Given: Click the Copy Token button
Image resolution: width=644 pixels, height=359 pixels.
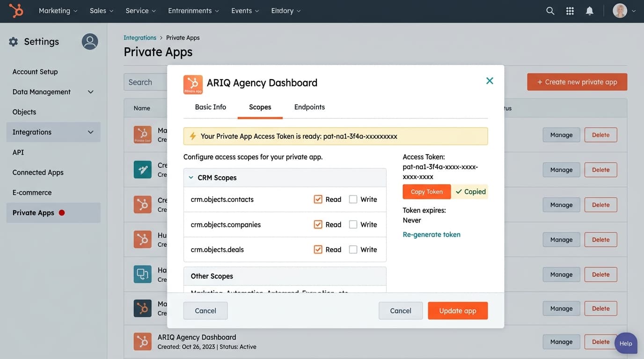Looking at the screenshot, I should (x=427, y=192).
